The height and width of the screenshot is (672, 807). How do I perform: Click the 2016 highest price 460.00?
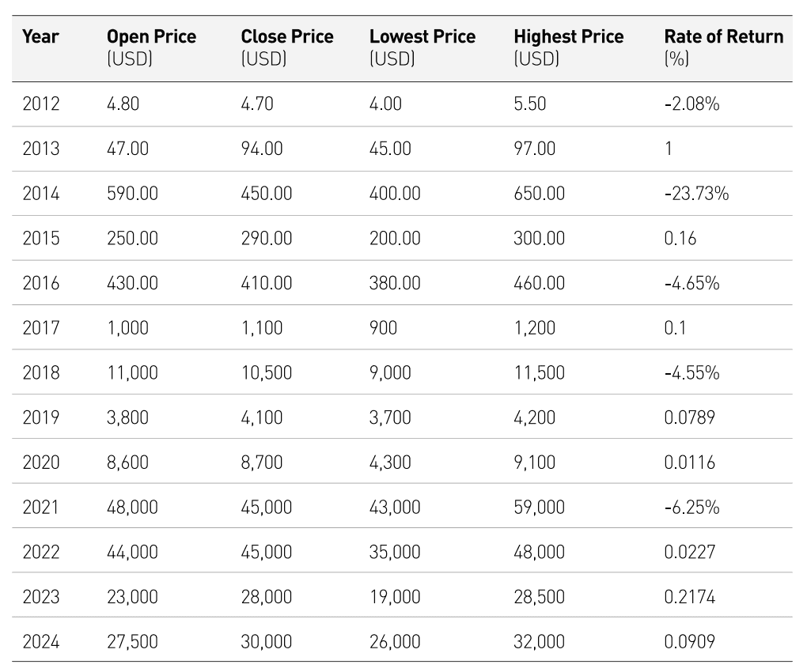coord(539,283)
